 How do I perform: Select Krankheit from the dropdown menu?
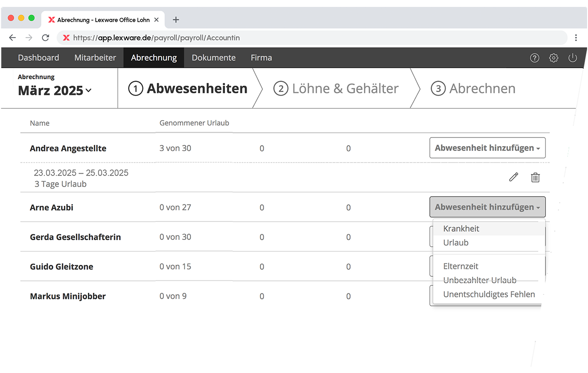(461, 229)
